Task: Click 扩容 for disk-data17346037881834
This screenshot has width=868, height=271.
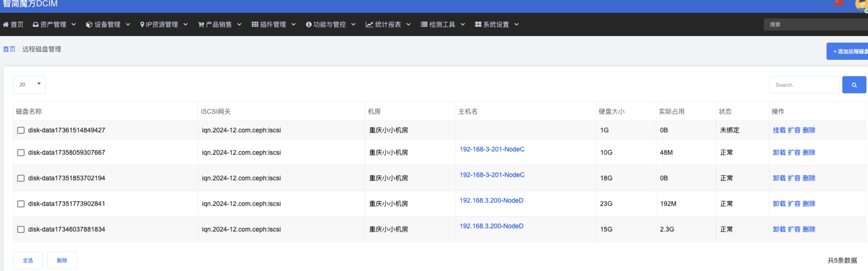Action: (x=794, y=229)
